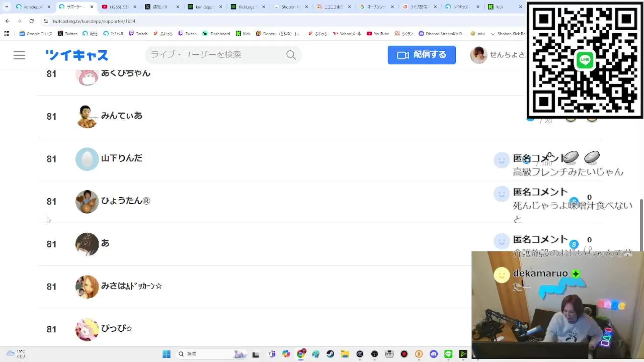Open the apps grid in the bookmarks bar
This screenshot has height=362, width=644.
7,34
